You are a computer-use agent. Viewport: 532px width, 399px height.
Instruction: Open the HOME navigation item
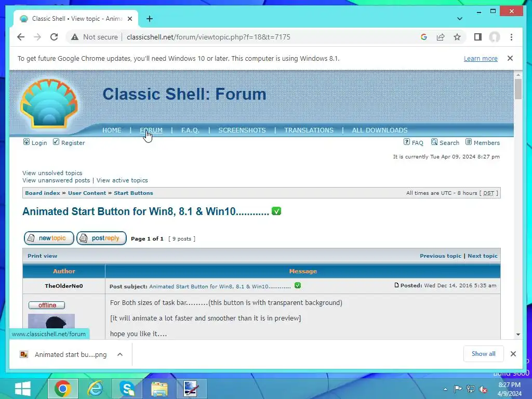(x=112, y=130)
